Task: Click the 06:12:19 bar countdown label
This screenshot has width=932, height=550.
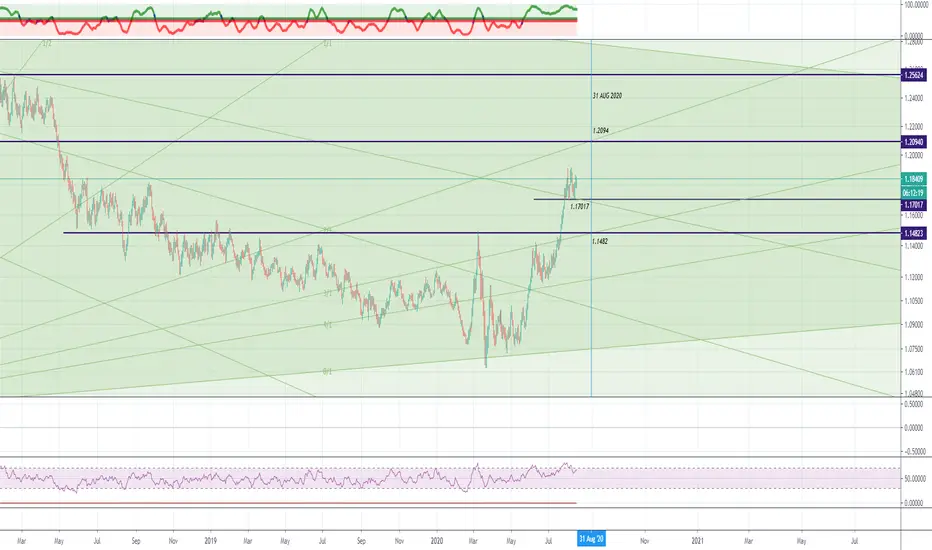Action: (914, 193)
